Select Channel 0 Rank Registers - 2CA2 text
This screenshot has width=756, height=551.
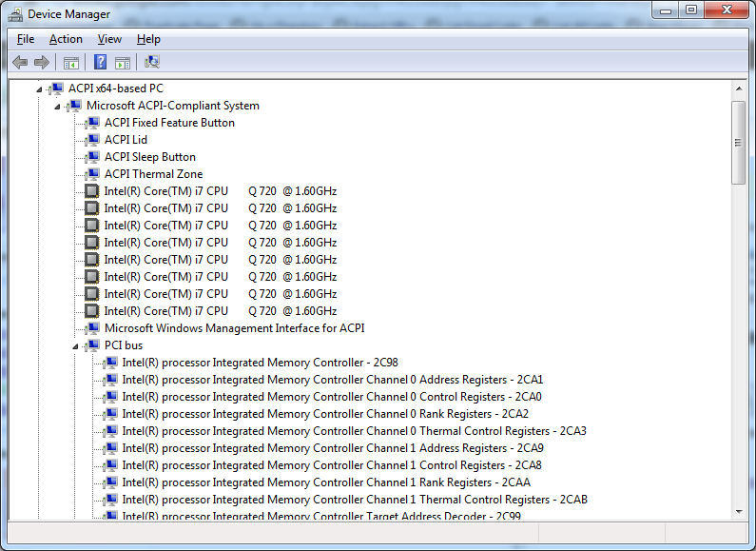(x=325, y=414)
